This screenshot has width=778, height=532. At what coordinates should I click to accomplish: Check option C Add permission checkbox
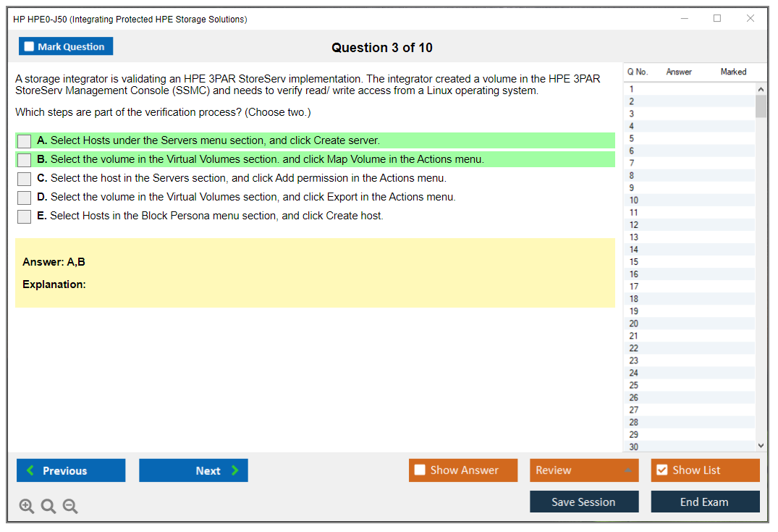pos(25,179)
